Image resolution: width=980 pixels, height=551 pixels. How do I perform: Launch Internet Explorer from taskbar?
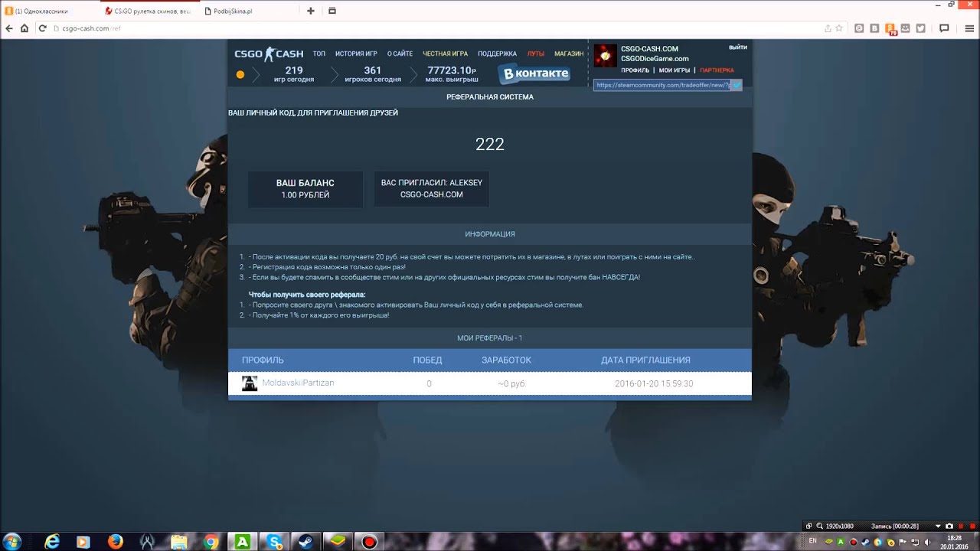[52, 542]
